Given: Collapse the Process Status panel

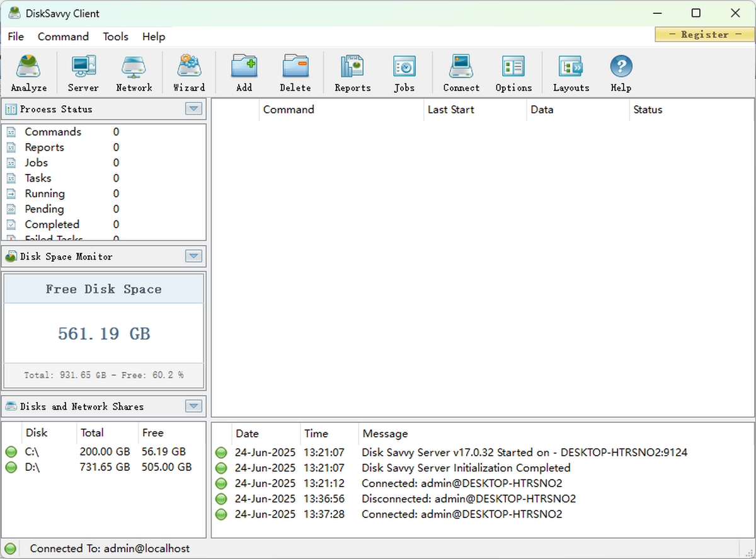Looking at the screenshot, I should coord(193,108).
